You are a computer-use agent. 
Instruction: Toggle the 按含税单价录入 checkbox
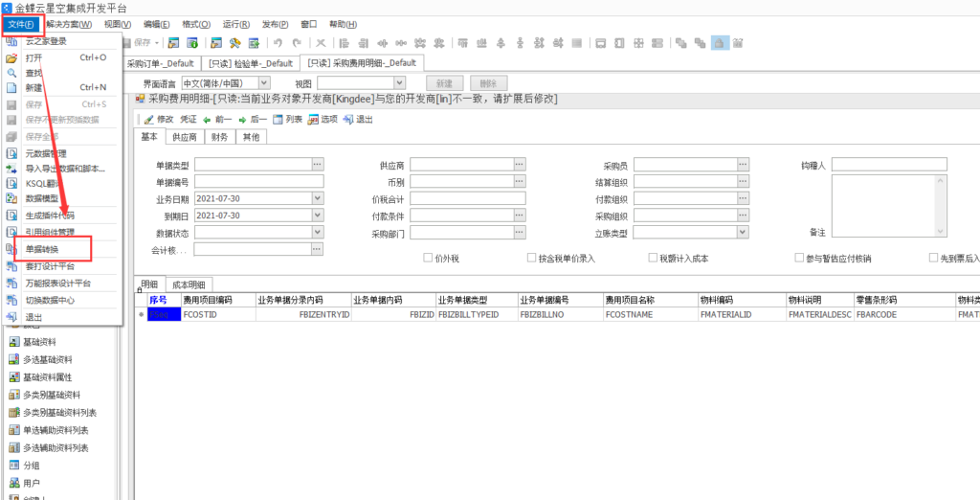(531, 258)
